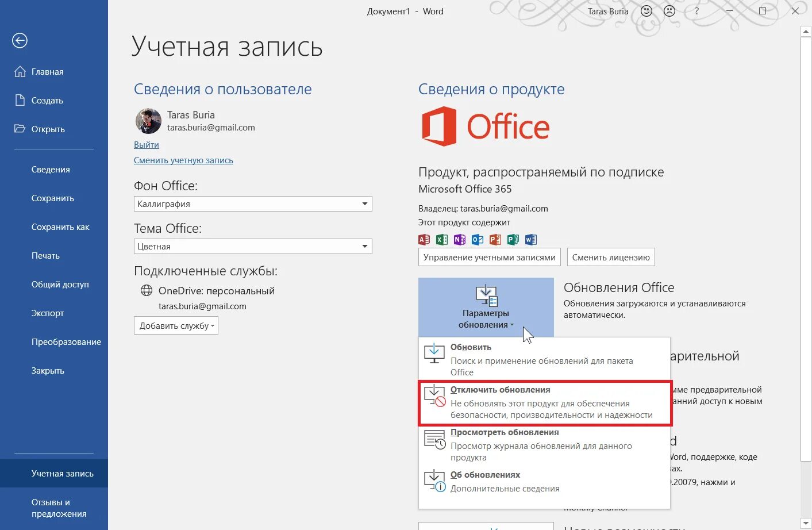Click the Выйти sign-out link
The image size is (812, 530).
pyautogui.click(x=147, y=145)
